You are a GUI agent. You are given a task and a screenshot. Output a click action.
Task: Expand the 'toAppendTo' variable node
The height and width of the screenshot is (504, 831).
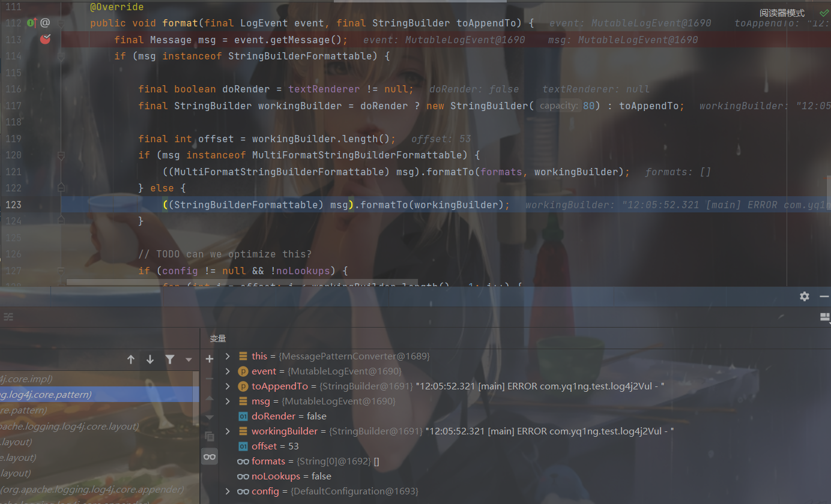(228, 386)
